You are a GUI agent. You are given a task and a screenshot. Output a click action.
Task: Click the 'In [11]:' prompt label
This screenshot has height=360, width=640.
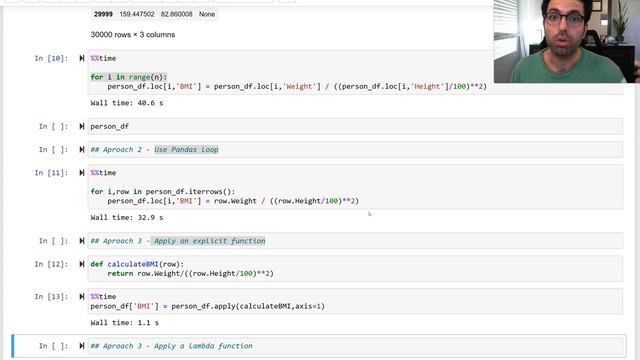tap(51, 173)
